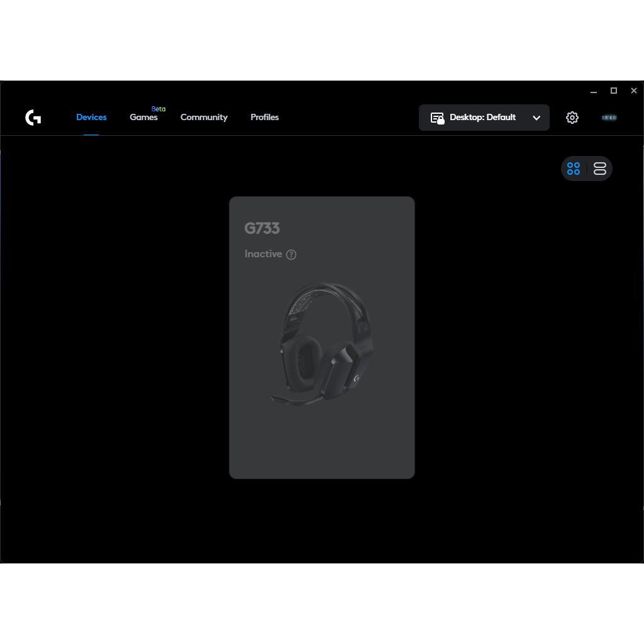This screenshot has height=644, width=644.
Task: Click the G733 device name
Action: coord(262,228)
